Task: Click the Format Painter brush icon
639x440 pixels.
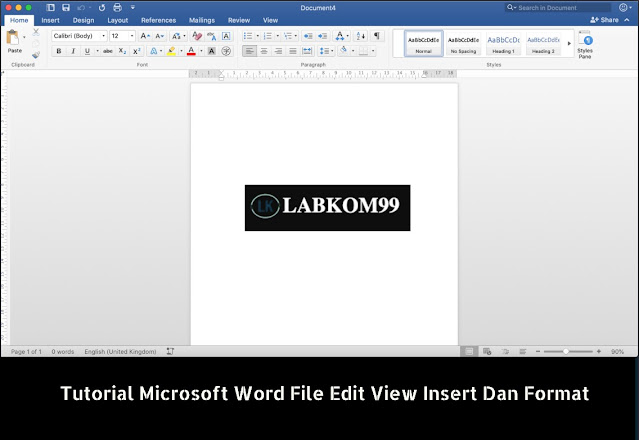Action: pyautogui.click(x=36, y=55)
